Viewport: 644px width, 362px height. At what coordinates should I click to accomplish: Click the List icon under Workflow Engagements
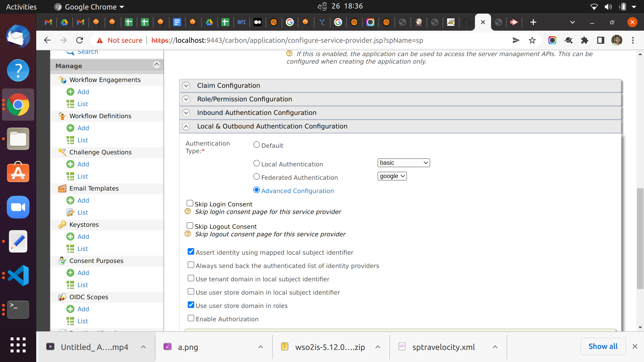pyautogui.click(x=70, y=104)
